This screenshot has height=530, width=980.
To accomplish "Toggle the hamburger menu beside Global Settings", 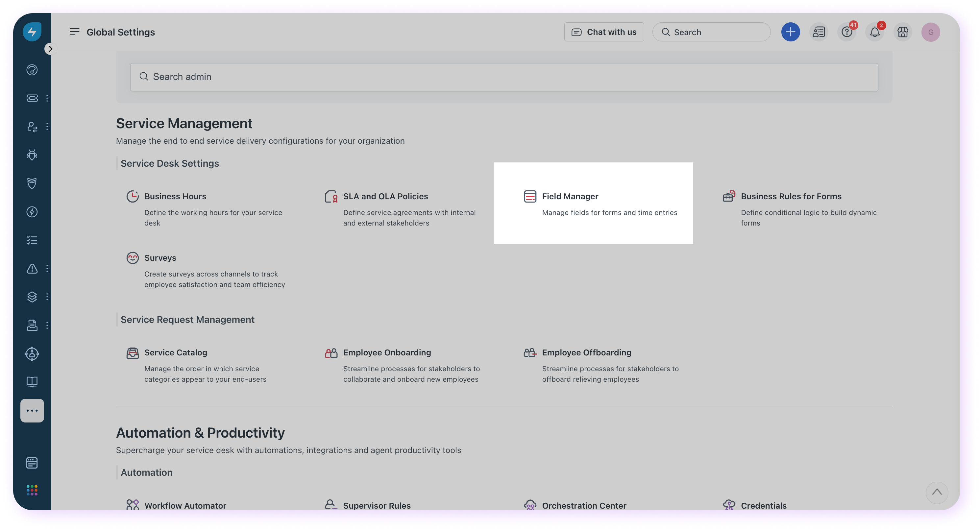I will 75,32.
